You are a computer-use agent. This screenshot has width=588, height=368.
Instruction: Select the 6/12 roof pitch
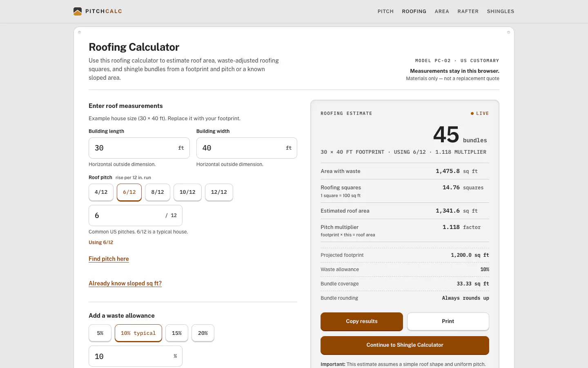point(129,192)
